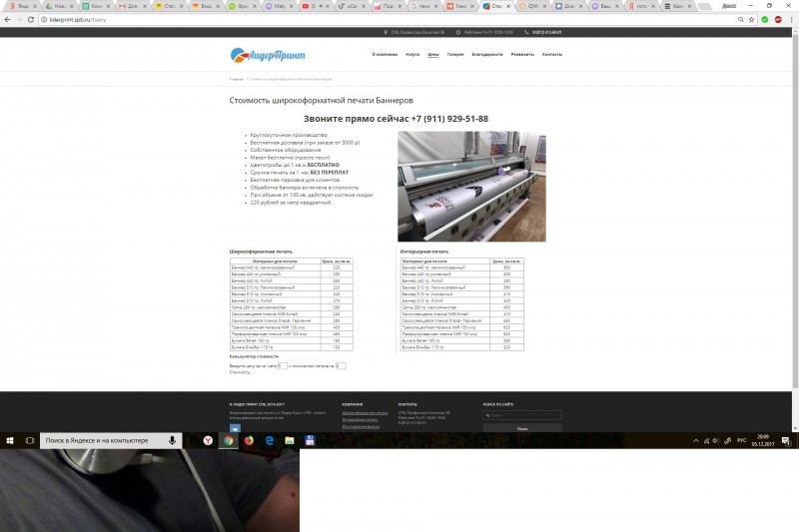Open File Explorer on the taskbar
Image resolution: width=799 pixels, height=532 pixels.
click(x=290, y=440)
